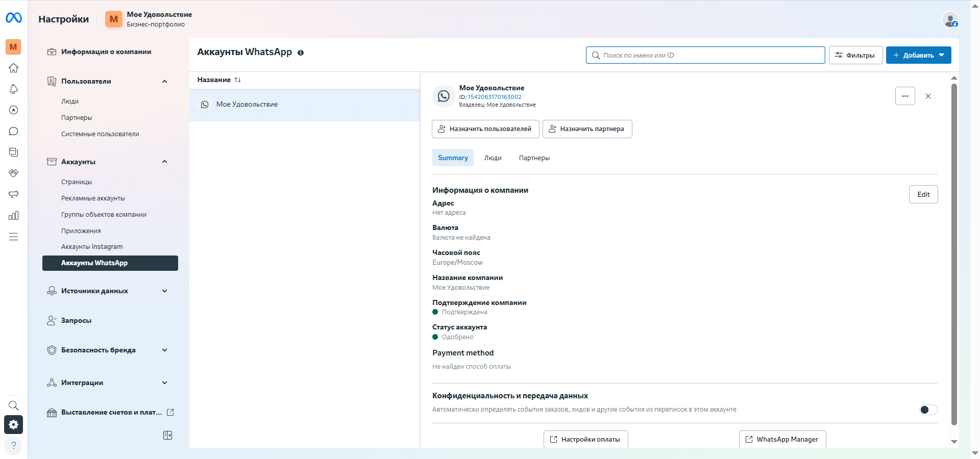Click the info icon beside Аккаунты WhatsApp
The image size is (980, 459).
[x=301, y=53]
